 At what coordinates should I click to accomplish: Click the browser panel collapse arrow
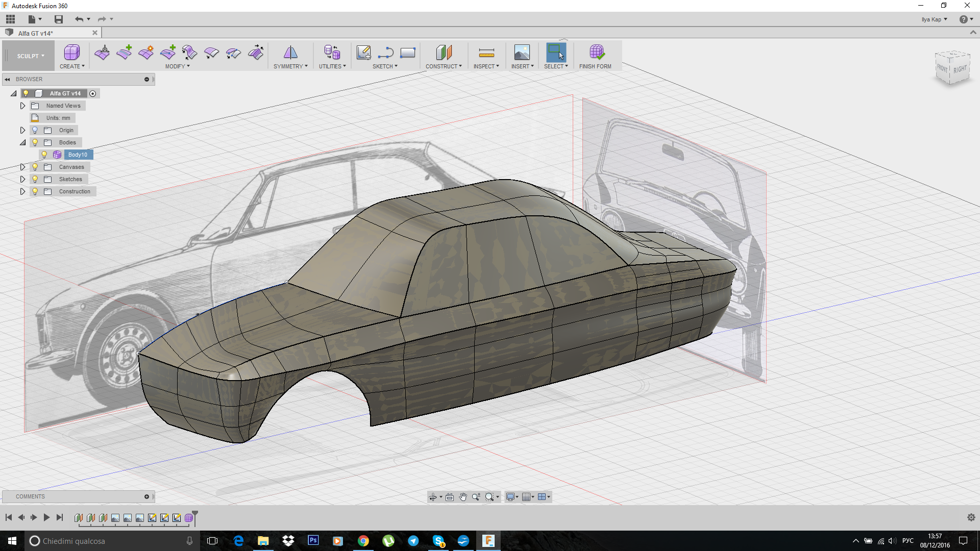pyautogui.click(x=8, y=80)
